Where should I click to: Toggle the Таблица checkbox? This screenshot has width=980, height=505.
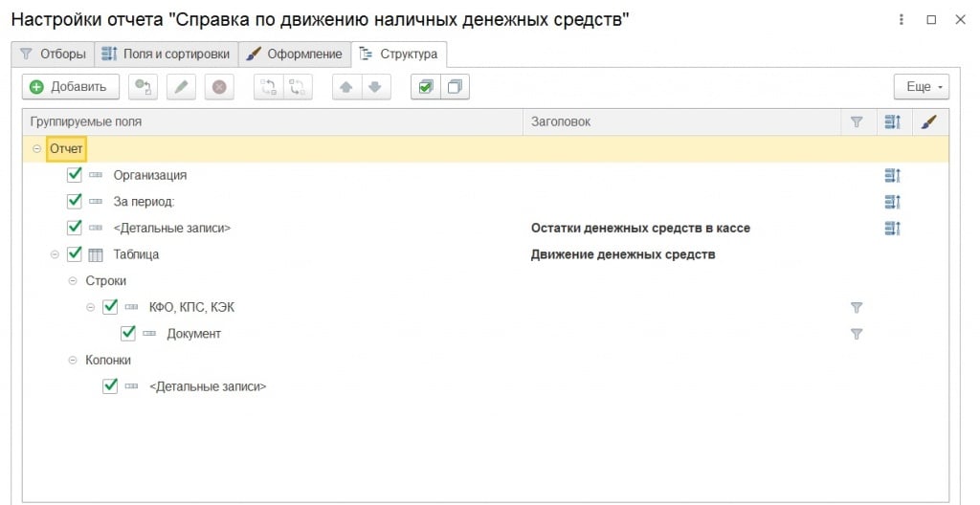tap(75, 254)
